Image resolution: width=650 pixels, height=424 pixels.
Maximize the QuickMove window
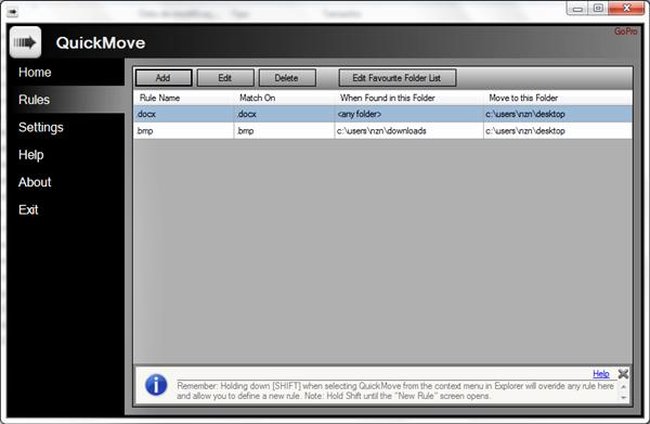point(598,8)
